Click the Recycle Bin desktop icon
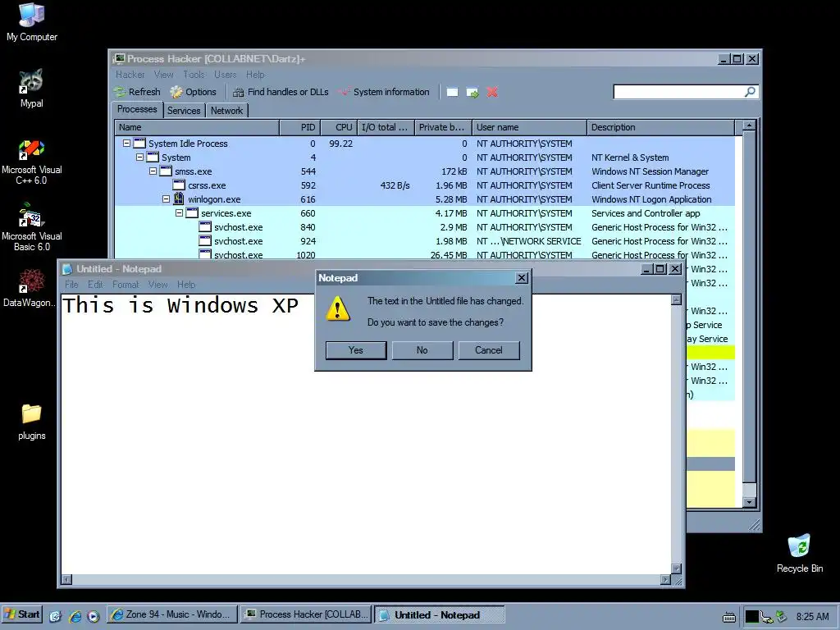The image size is (840, 630). 799,554
